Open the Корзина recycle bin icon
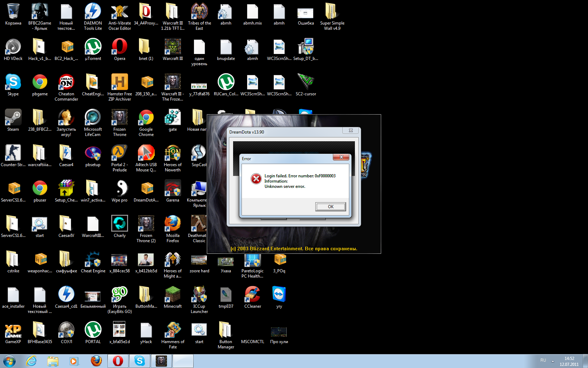588x368 pixels. click(13, 15)
